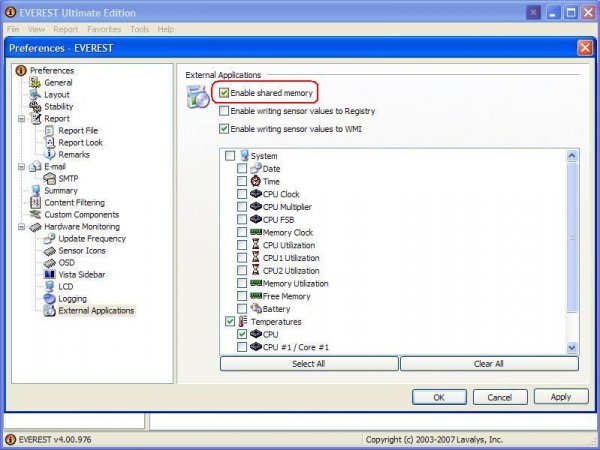The width and height of the screenshot is (600, 450).
Task: Click the Report Look icon
Action: tap(49, 142)
